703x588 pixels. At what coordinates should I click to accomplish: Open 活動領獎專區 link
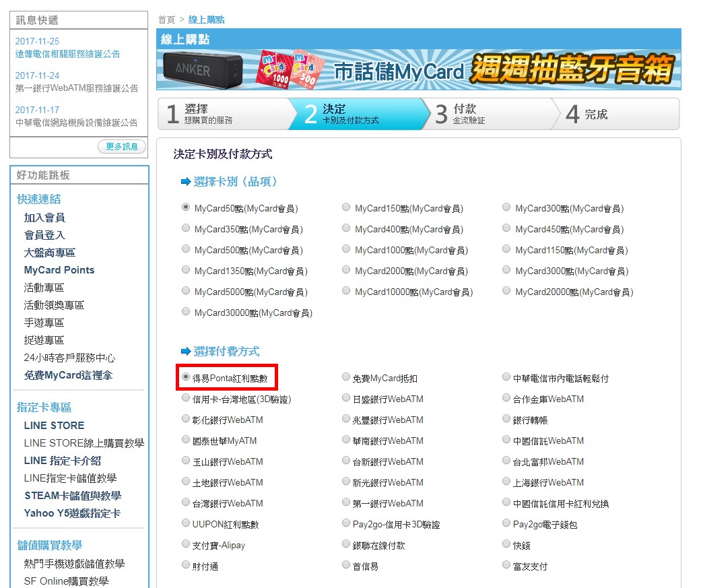click(54, 305)
